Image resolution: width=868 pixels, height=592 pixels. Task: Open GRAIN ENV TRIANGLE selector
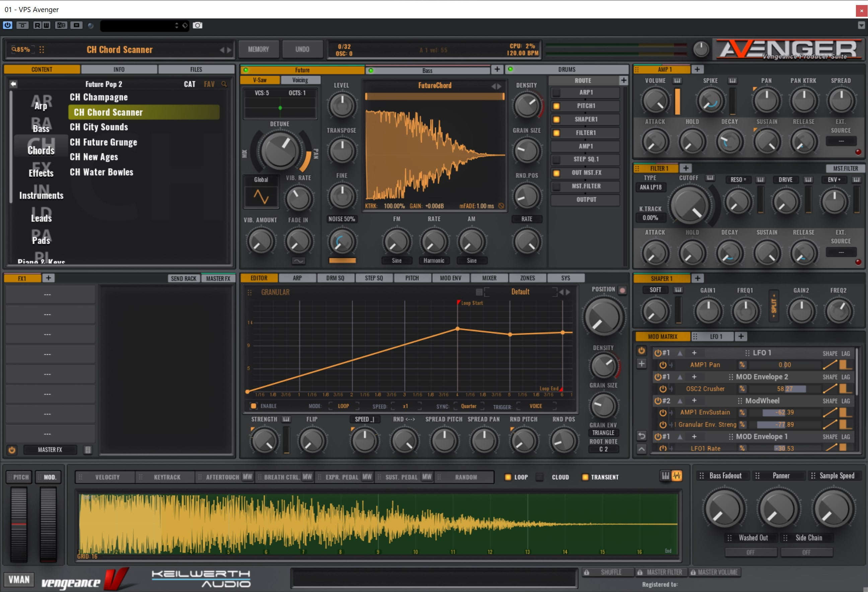tap(603, 433)
